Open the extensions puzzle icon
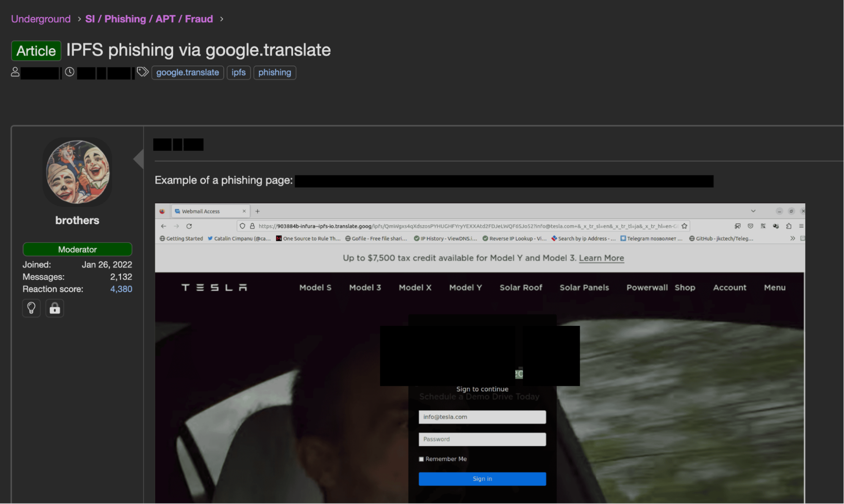Image resolution: width=844 pixels, height=504 pixels. (x=788, y=226)
